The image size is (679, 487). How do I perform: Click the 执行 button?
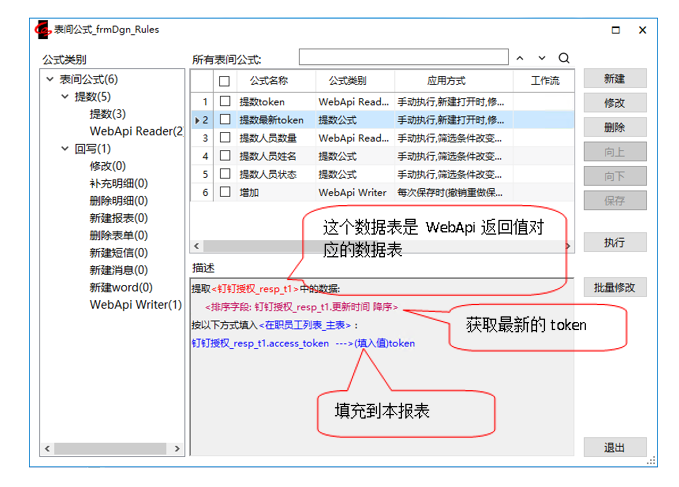tap(614, 243)
